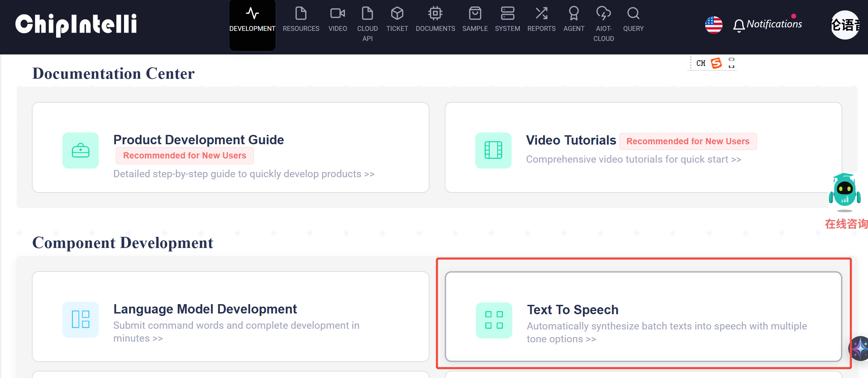Open the Resources nav icon
Viewport: 868px width, 378px height.
(301, 14)
